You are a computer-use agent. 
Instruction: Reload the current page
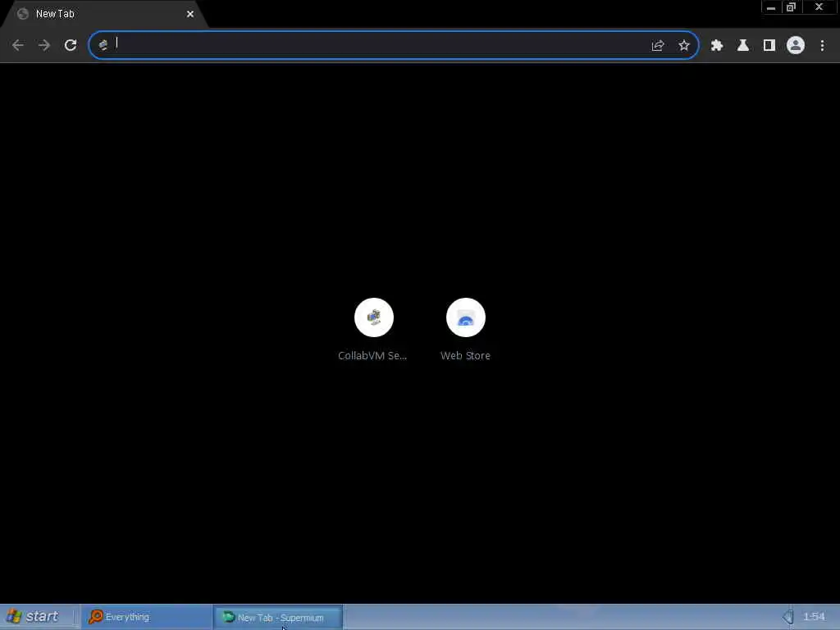71,45
